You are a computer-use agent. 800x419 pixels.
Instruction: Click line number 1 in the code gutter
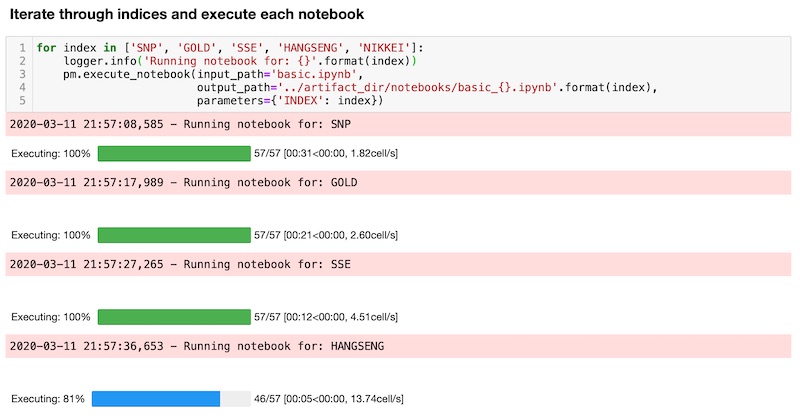tap(21, 47)
